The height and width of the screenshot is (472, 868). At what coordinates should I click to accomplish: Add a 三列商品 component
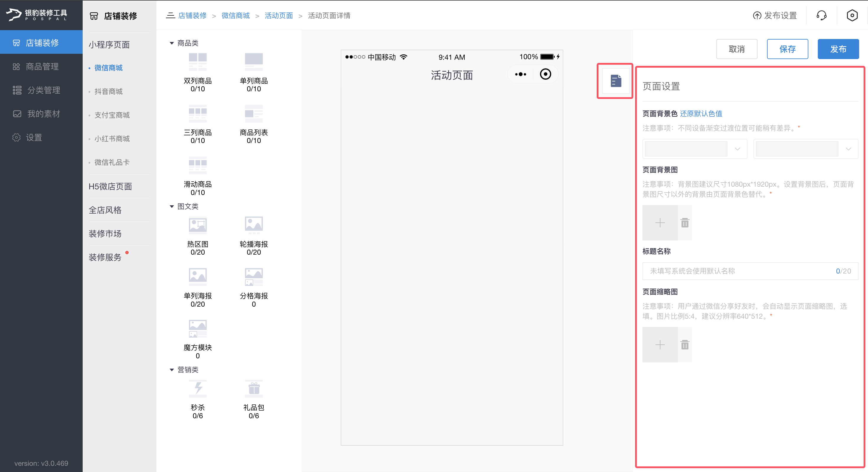click(198, 124)
